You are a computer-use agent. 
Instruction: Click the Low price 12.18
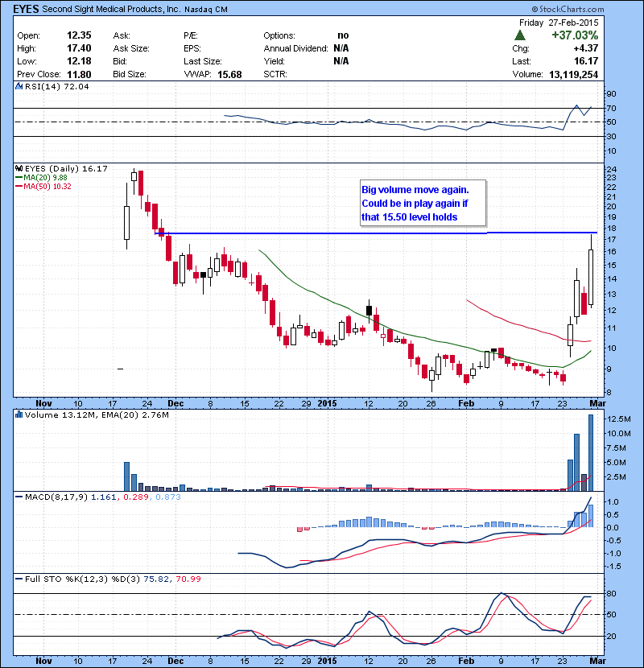(79, 61)
